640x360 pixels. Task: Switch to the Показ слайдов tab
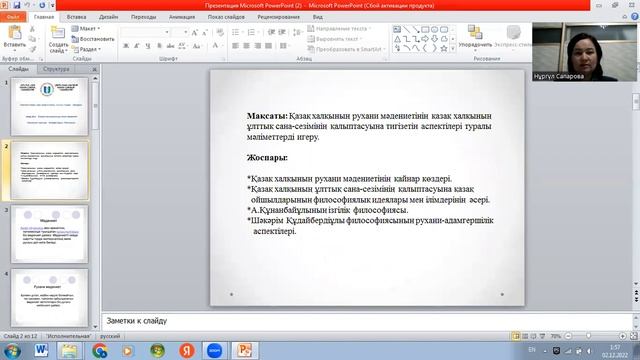point(226,17)
